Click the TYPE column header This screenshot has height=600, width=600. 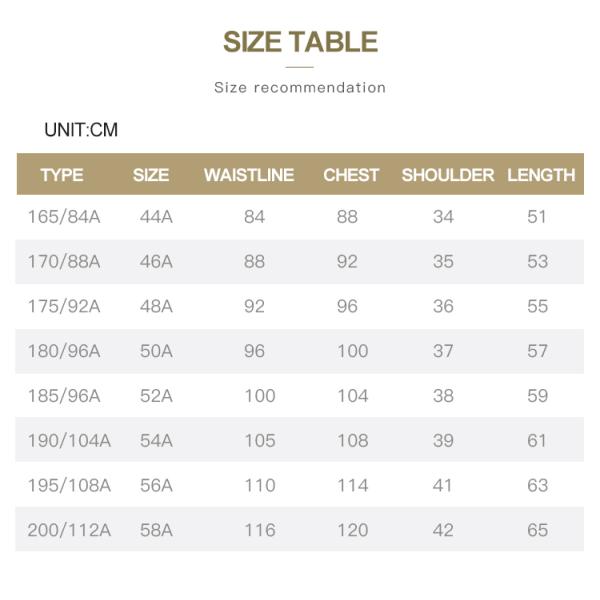click(x=62, y=175)
